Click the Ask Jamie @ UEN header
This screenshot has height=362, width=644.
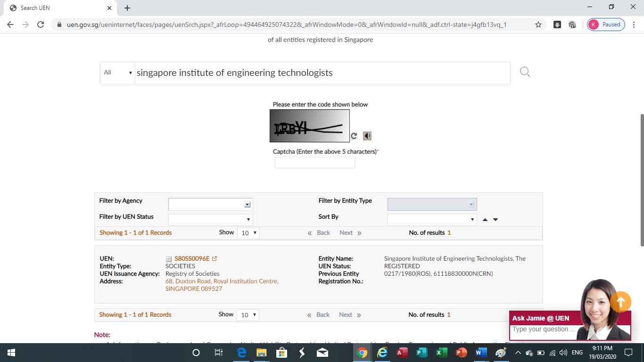[x=541, y=318]
